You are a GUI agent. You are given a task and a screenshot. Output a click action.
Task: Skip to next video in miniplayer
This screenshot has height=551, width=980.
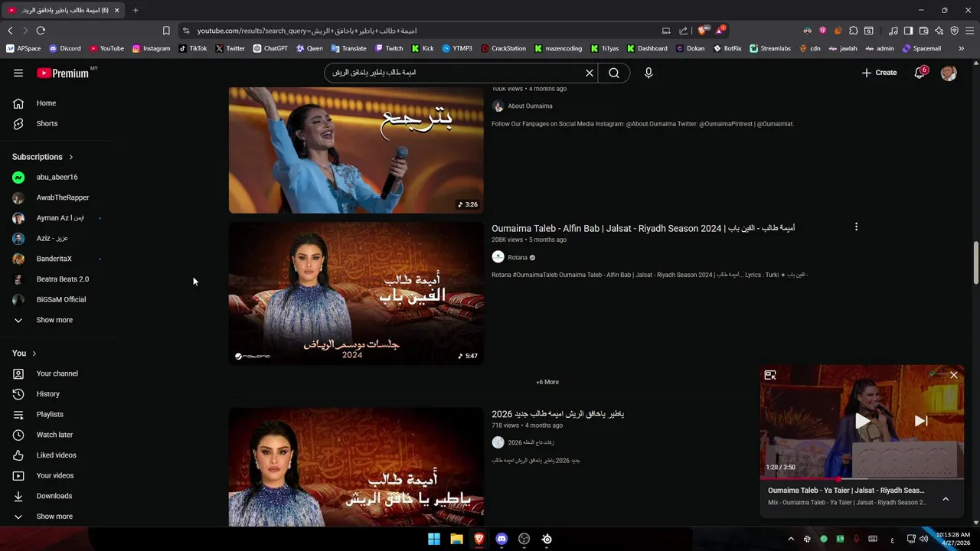pyautogui.click(x=921, y=421)
